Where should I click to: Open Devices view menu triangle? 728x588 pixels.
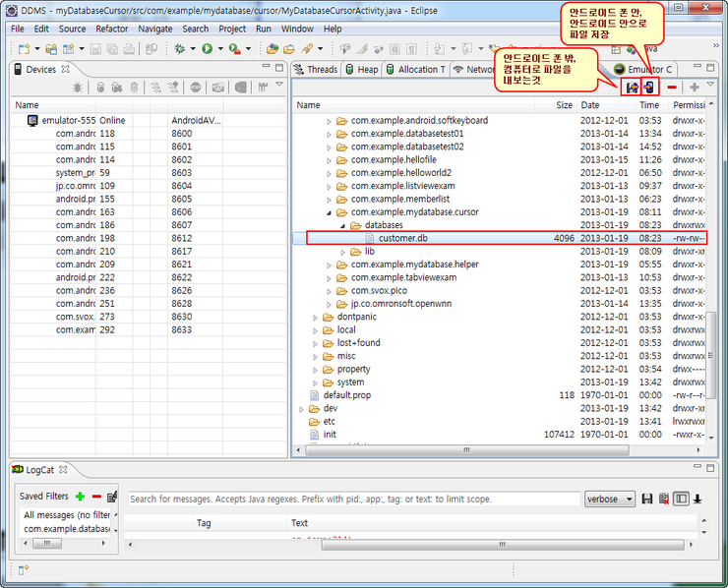coord(279,85)
